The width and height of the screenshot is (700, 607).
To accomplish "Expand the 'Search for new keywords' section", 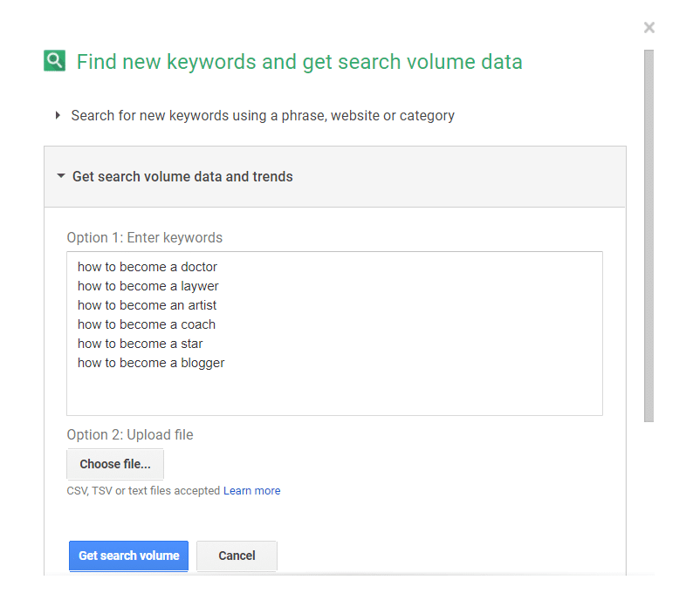I will (262, 115).
